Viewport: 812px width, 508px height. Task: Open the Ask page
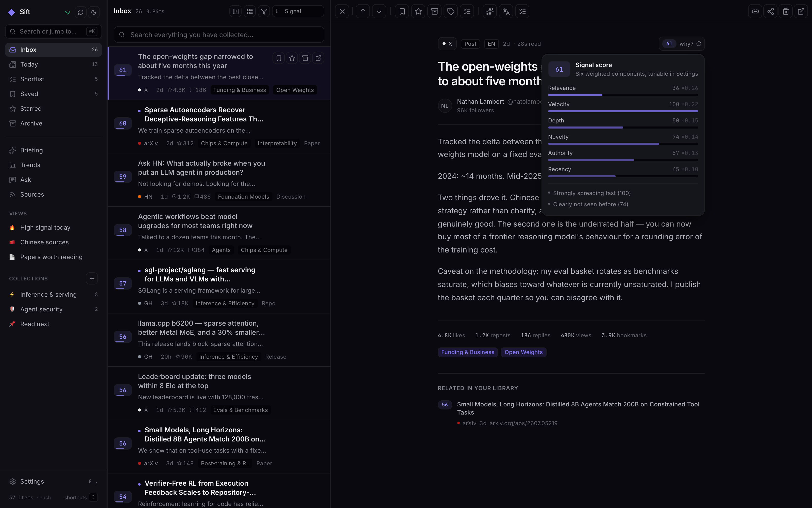(x=53, y=180)
